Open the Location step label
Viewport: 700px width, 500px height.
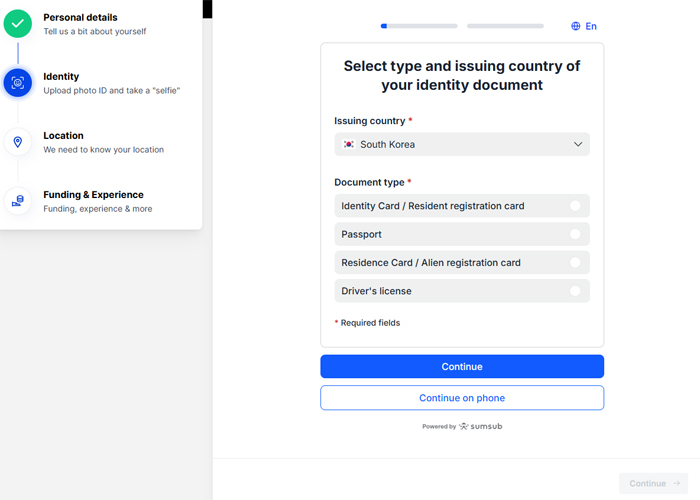click(x=63, y=136)
